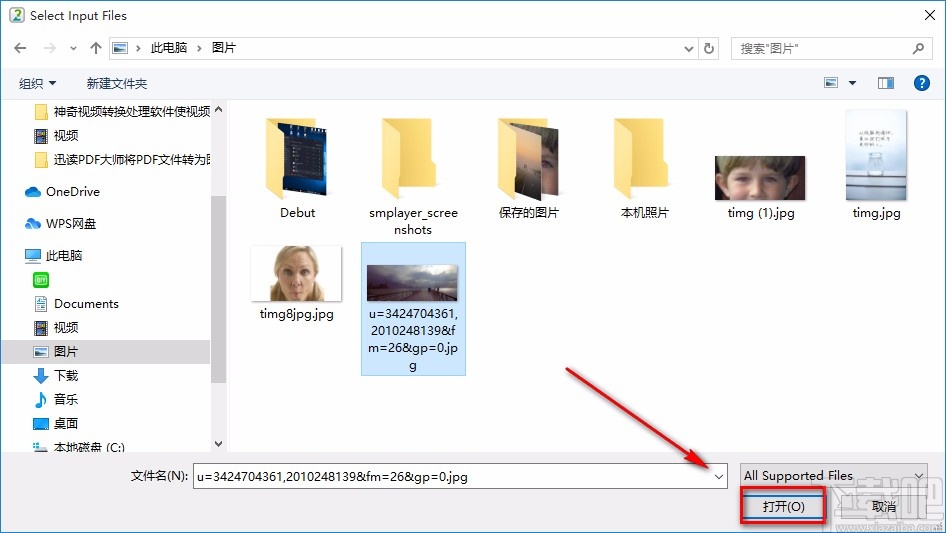Select 迅读PDF大师 folder in sidebar
The image size is (946, 533).
(121, 160)
